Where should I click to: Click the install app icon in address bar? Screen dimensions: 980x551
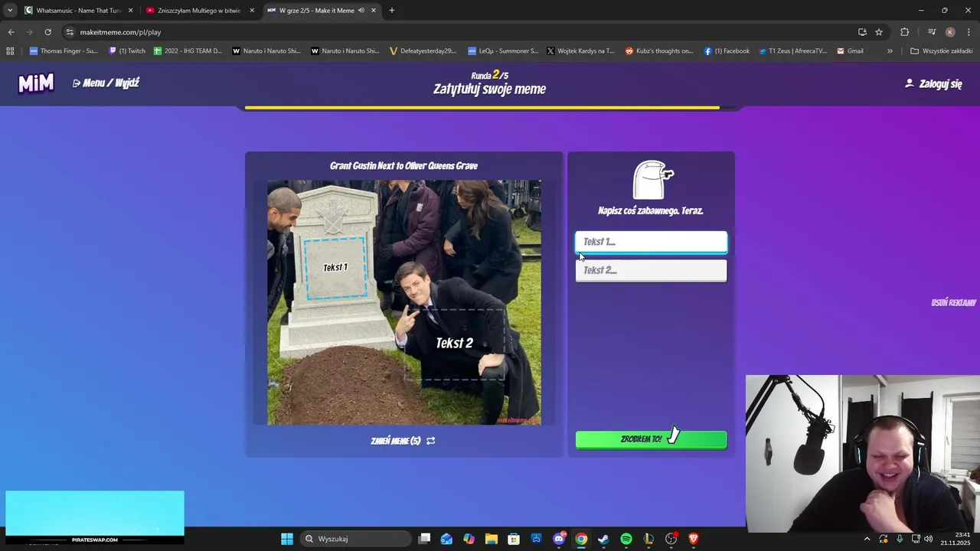pos(862,32)
